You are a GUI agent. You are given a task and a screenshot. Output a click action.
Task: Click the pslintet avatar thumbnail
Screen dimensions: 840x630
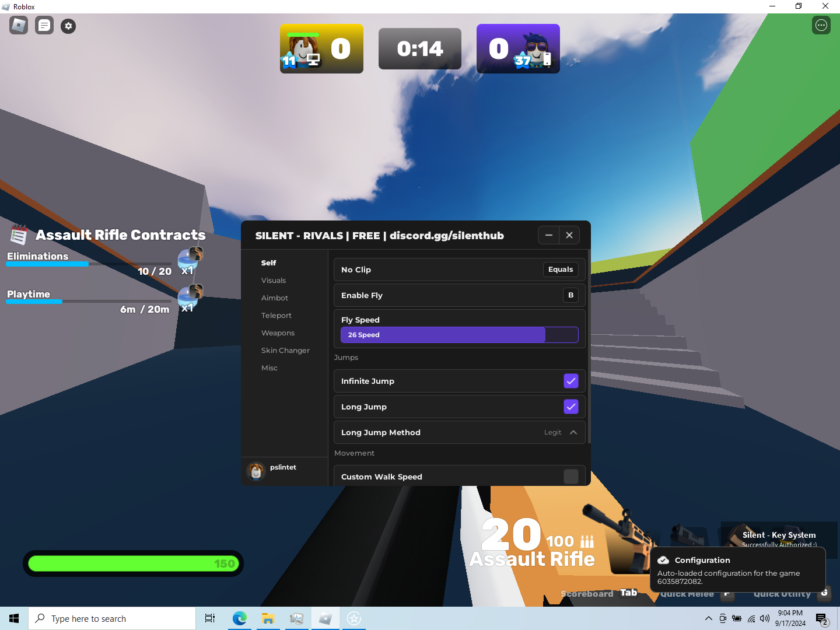tap(256, 471)
